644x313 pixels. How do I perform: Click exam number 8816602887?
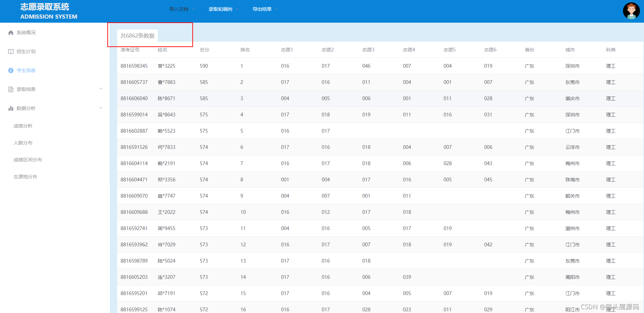(x=134, y=131)
